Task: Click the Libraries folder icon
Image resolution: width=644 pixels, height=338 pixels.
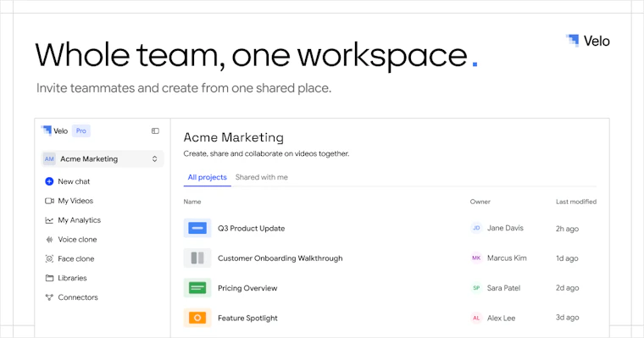Action: (49, 278)
